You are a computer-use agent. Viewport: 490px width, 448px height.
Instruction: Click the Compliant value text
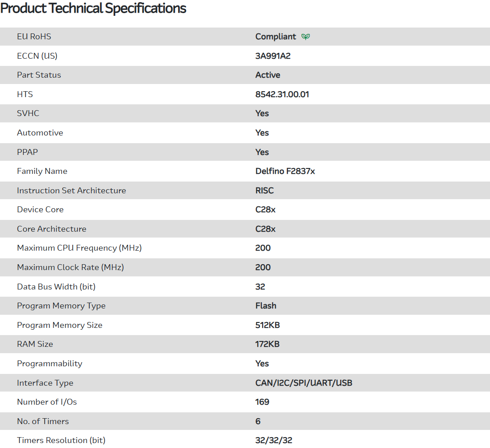click(x=276, y=37)
